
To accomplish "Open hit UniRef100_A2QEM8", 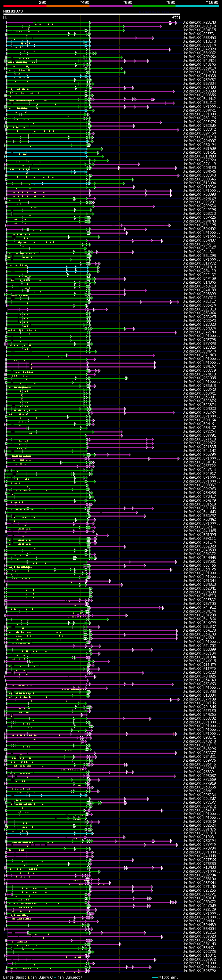I will point(199,23).
